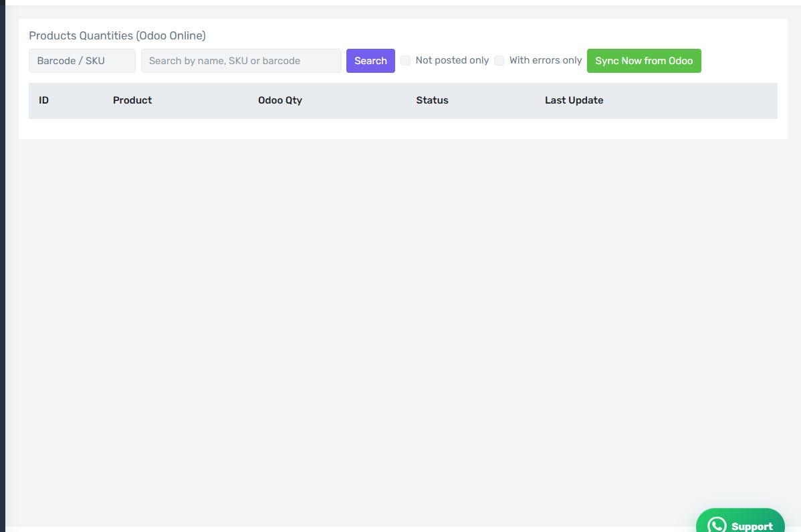Tick the With errors only checkbox
801x532 pixels.
499,61
